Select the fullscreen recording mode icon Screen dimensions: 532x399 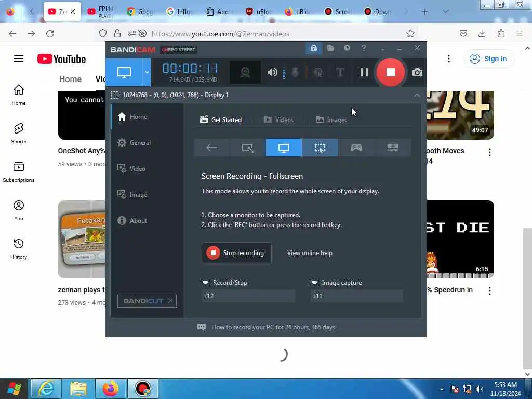(x=284, y=148)
